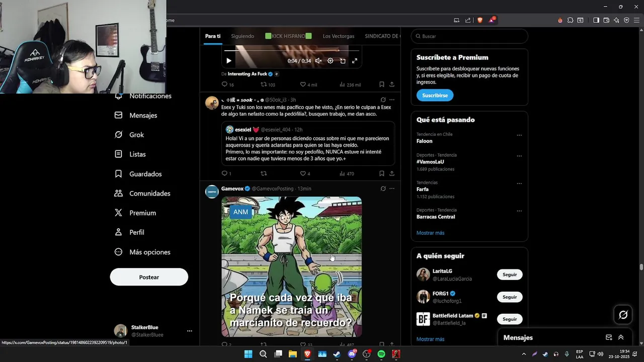Click the Postear button
The height and width of the screenshot is (362, 644).
point(149,277)
